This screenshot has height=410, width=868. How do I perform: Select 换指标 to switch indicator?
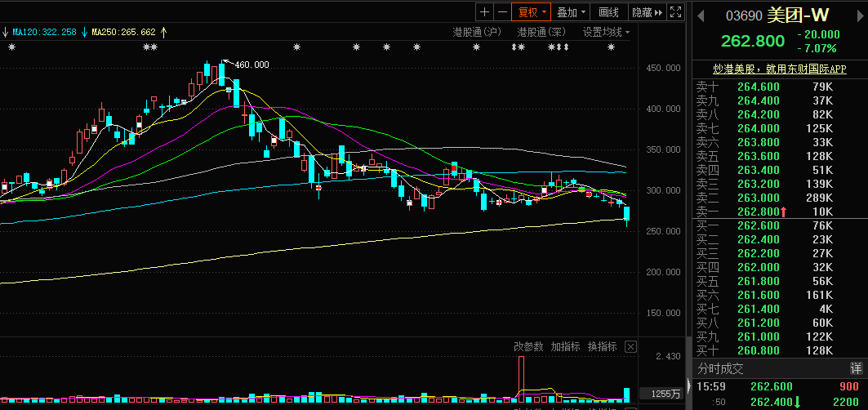point(602,347)
